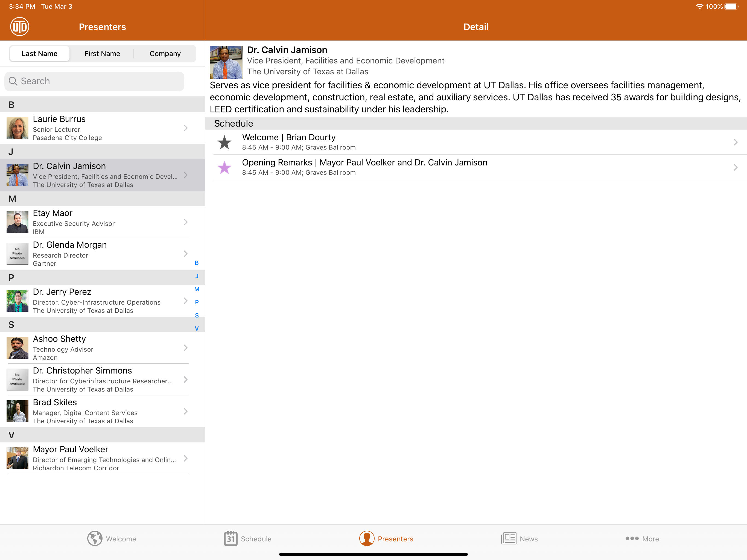747x560 pixels.
Task: Select the More tab label
Action: tap(650, 539)
